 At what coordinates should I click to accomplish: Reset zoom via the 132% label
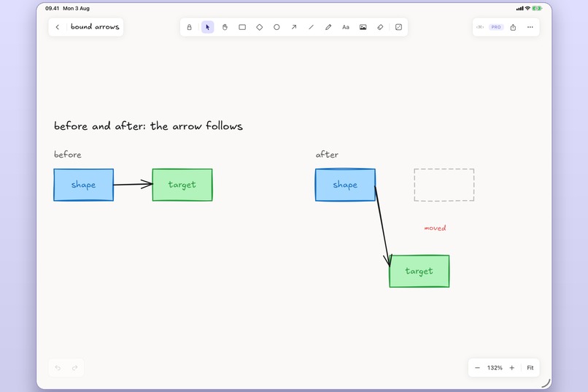495,368
